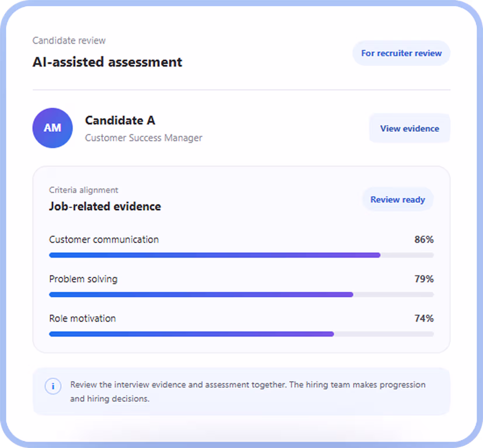Click the Customer communication progress bar
This screenshot has height=448, width=483.
pyautogui.click(x=241, y=255)
